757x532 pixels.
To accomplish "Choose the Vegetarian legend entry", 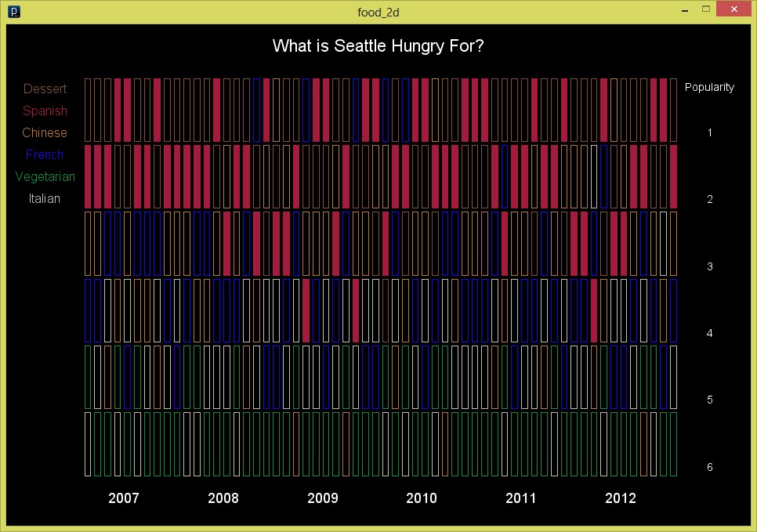I will (45, 177).
